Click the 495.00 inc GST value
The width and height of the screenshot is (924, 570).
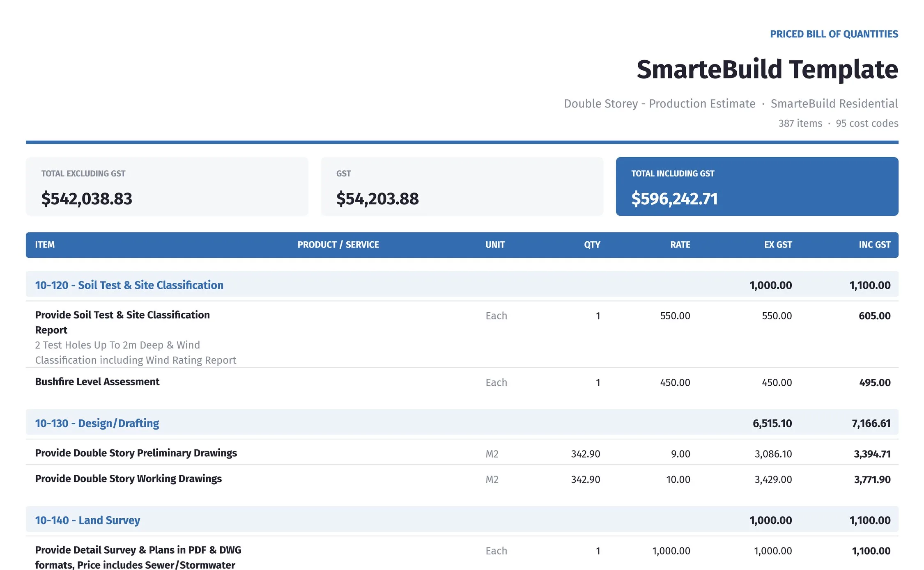[875, 382]
